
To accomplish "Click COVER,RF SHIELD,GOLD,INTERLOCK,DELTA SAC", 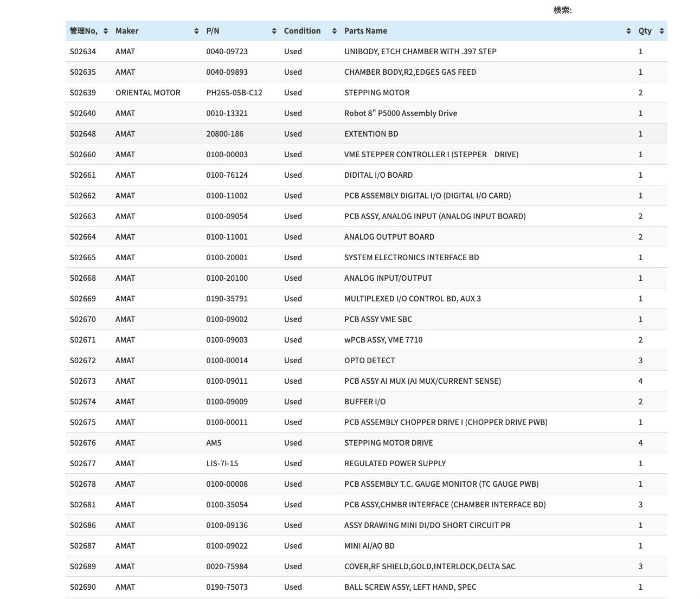I will point(430,566).
